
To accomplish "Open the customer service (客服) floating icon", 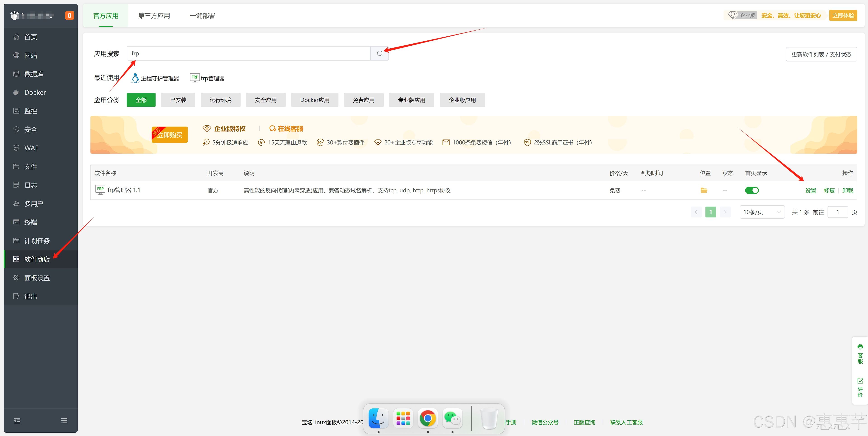I will pyautogui.click(x=860, y=354).
